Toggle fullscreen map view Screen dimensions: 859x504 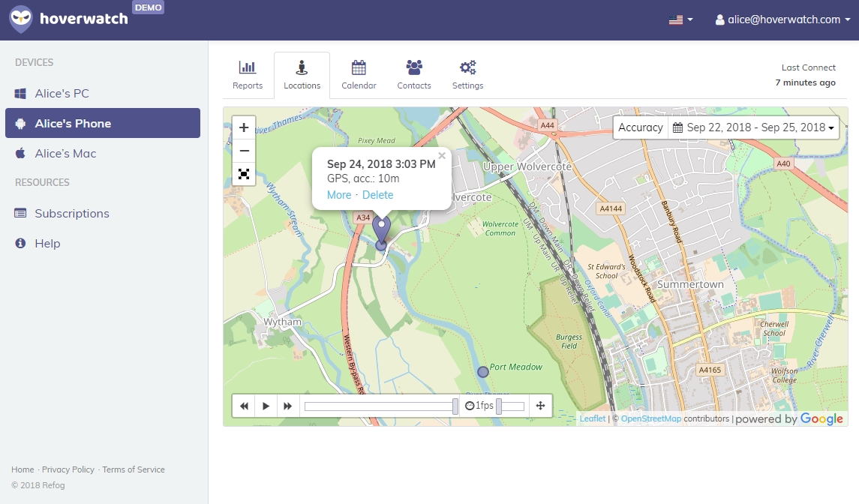tap(244, 174)
